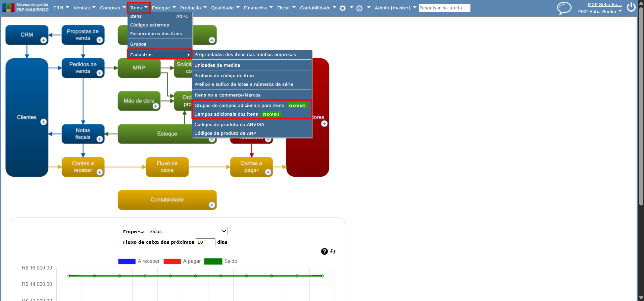Open the Propostas de venda box
The width and height of the screenshot is (644, 301).
83,35
